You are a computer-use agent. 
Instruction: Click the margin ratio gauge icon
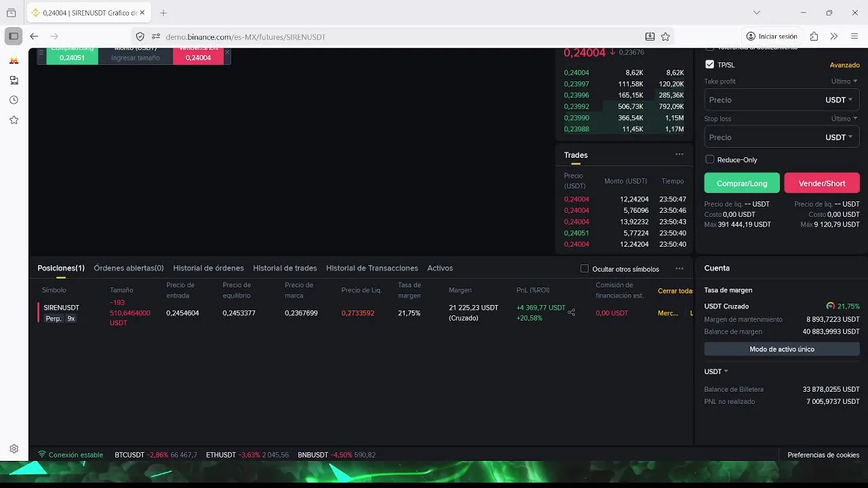[830, 306]
